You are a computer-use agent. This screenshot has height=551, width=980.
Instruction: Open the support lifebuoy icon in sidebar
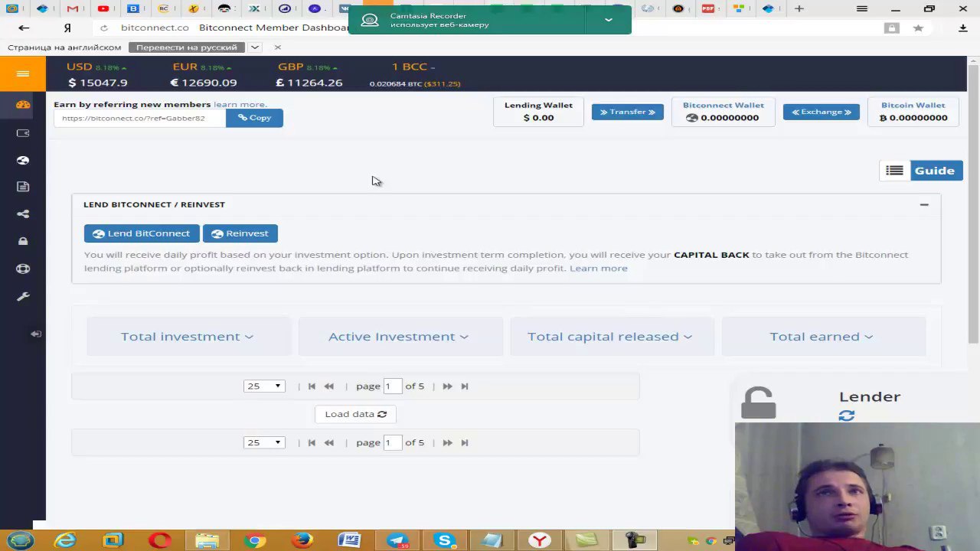click(23, 269)
